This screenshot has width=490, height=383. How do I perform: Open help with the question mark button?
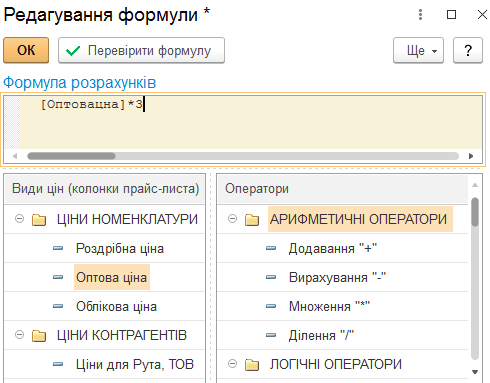[x=468, y=50]
